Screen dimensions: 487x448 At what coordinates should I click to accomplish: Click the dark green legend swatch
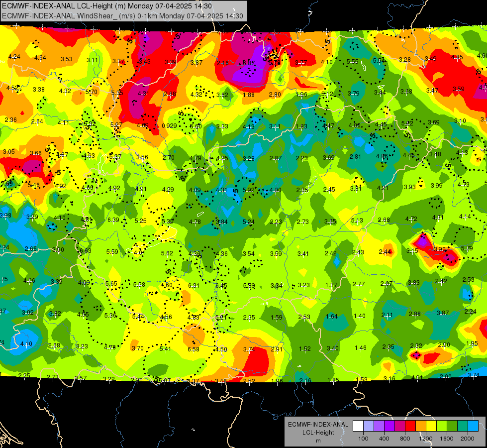coord(452,426)
